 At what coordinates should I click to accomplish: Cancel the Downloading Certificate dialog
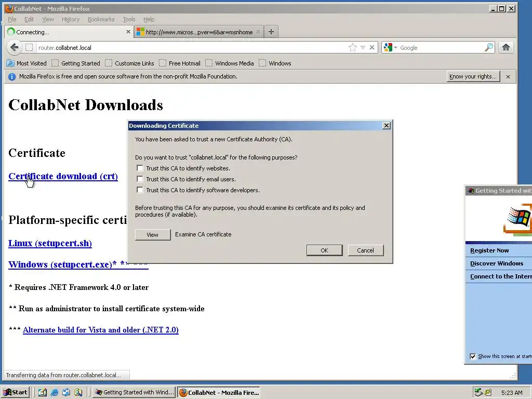point(365,250)
